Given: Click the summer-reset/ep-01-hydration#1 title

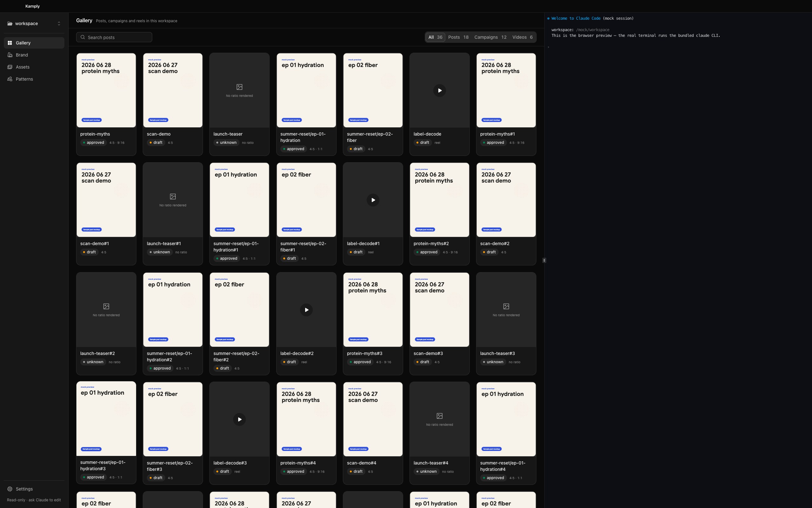Looking at the screenshot, I should click(236, 247).
